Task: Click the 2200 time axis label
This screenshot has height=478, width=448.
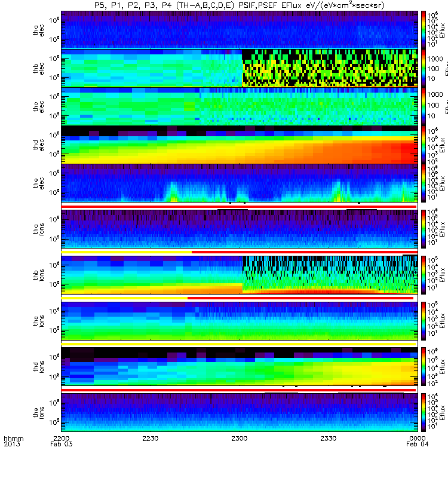Action: tap(62, 439)
